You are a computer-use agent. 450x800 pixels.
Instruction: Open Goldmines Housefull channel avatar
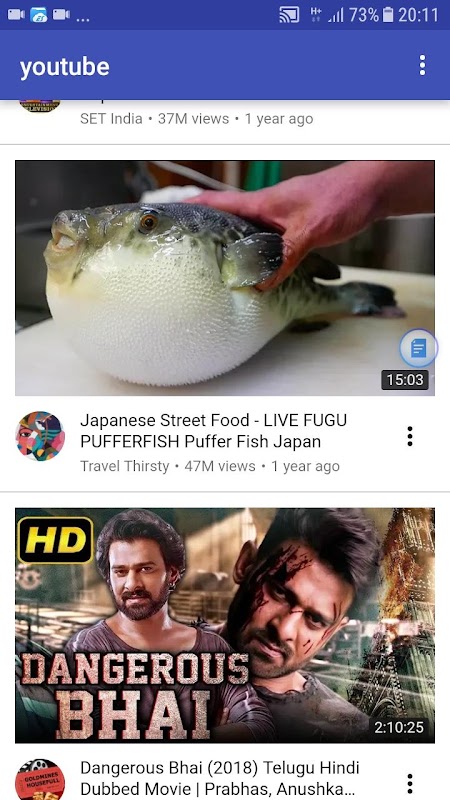pos(40,780)
